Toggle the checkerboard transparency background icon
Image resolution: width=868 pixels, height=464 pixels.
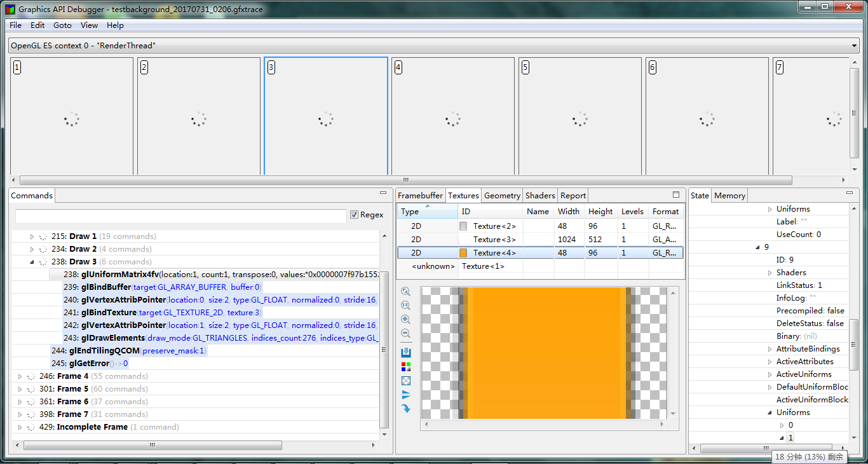tap(406, 381)
